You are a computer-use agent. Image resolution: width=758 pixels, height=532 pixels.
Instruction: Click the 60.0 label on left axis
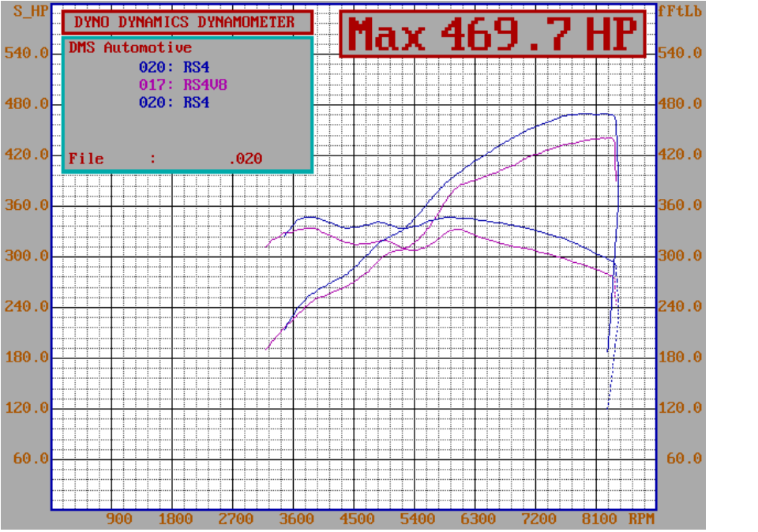pyautogui.click(x=31, y=459)
